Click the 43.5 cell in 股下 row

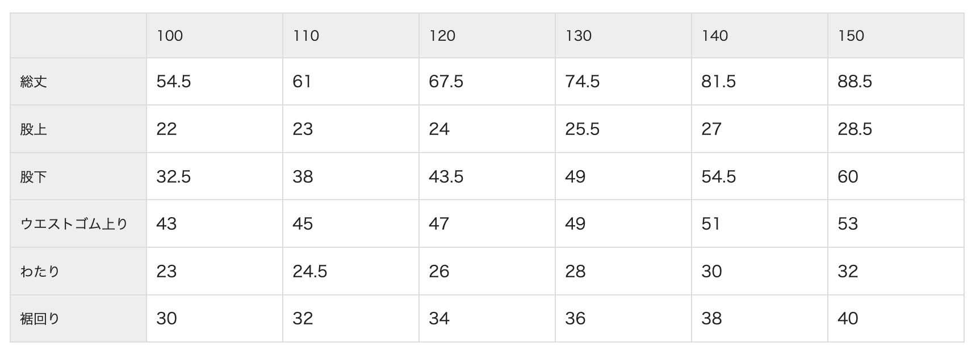pos(446,177)
